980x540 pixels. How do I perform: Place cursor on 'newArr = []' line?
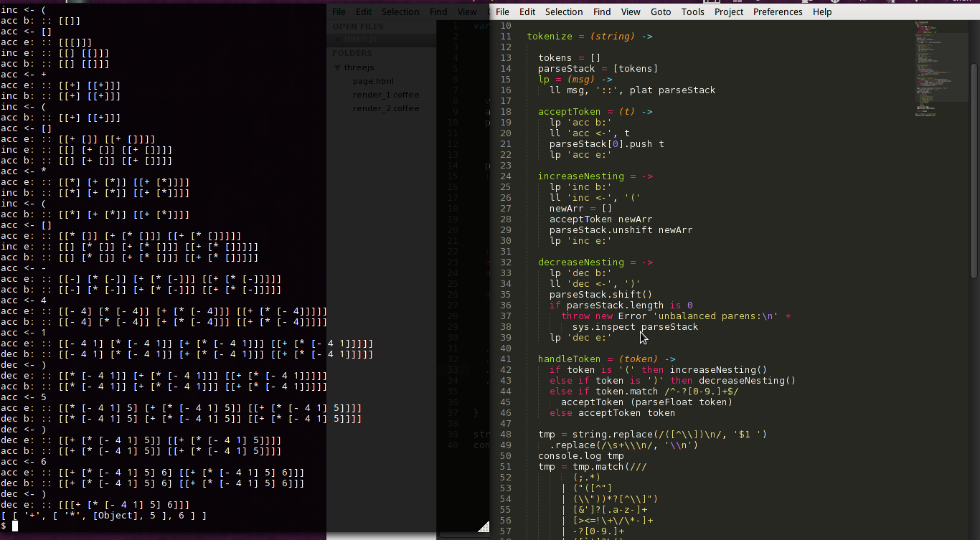pyautogui.click(x=581, y=209)
